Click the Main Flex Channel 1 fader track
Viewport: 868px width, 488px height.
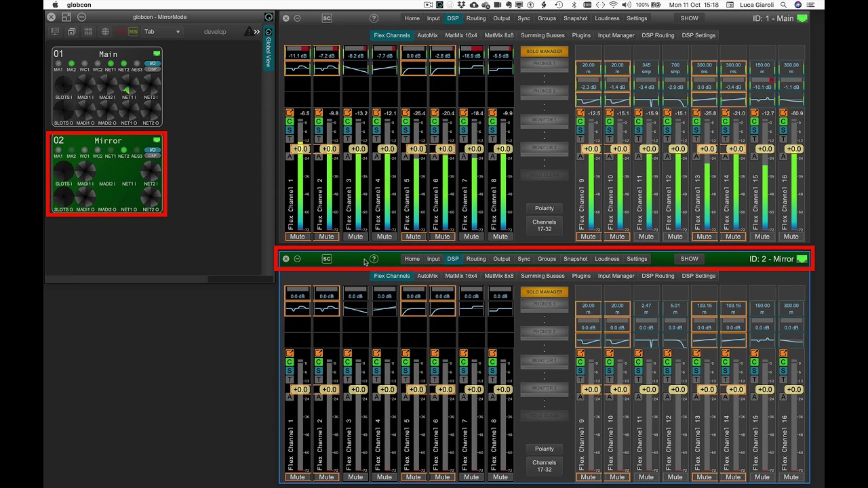(301, 176)
